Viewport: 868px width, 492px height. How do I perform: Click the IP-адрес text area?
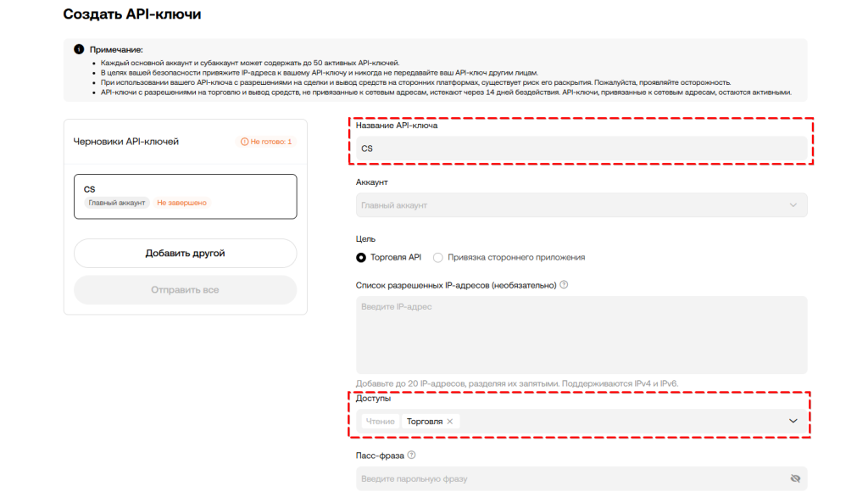click(581, 334)
